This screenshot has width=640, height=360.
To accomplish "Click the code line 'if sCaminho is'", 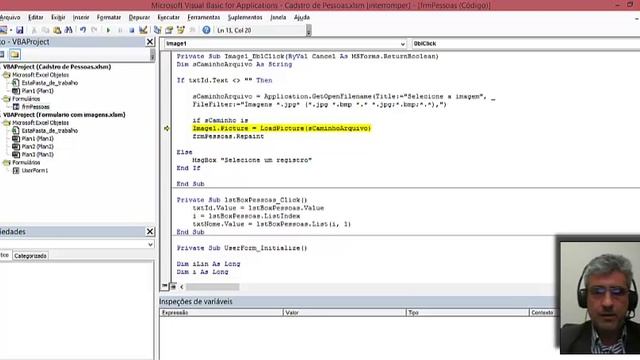I will click(220, 120).
